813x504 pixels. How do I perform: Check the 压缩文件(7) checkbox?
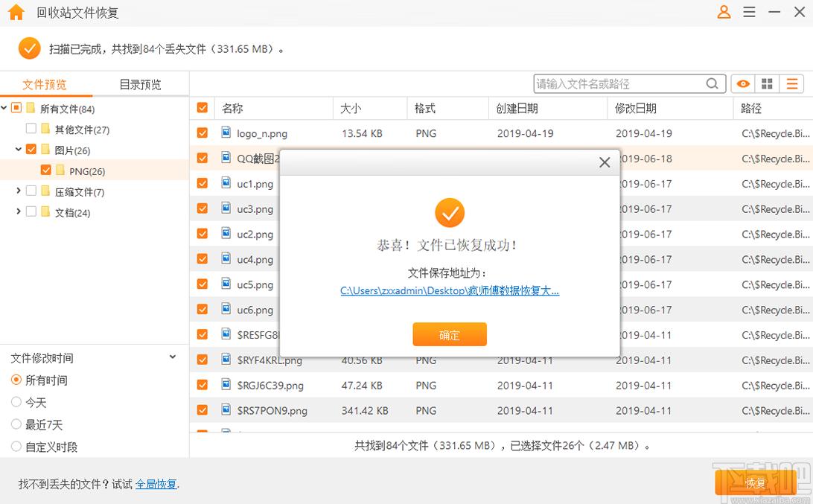(31, 191)
